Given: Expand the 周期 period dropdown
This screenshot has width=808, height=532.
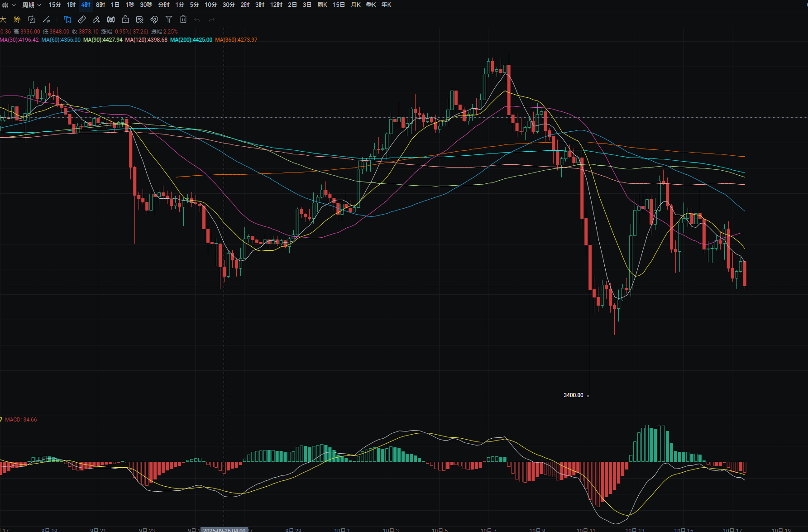Looking at the screenshot, I should coord(32,5).
